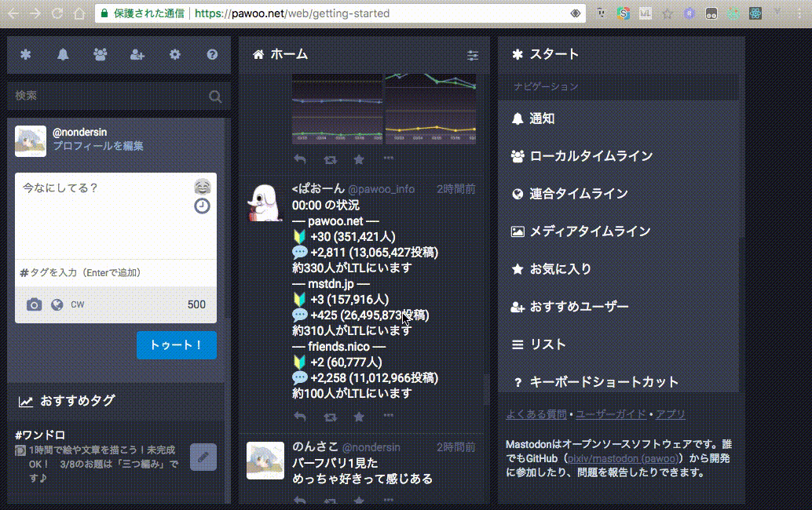812x510 pixels.
Task: Click the home timeline scrollbar
Action: pos(486,389)
